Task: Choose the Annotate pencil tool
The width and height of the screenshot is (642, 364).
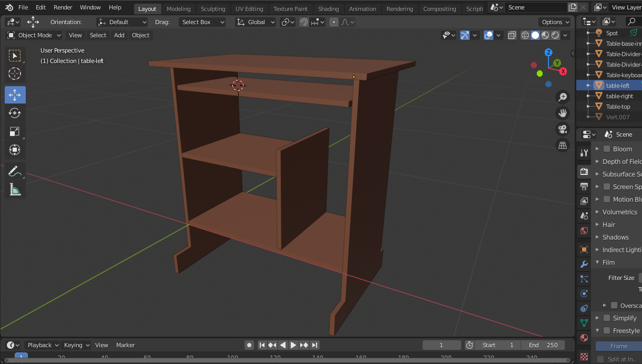Action: [x=15, y=171]
